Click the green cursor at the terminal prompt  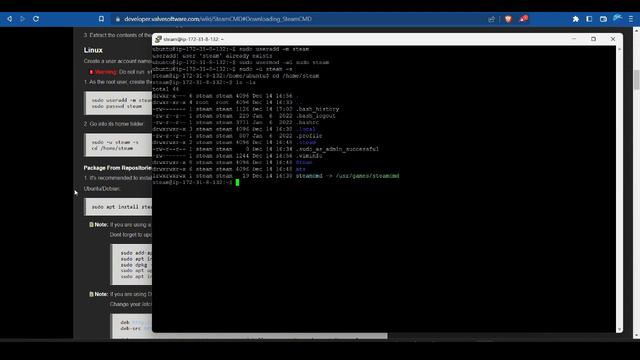238,182
